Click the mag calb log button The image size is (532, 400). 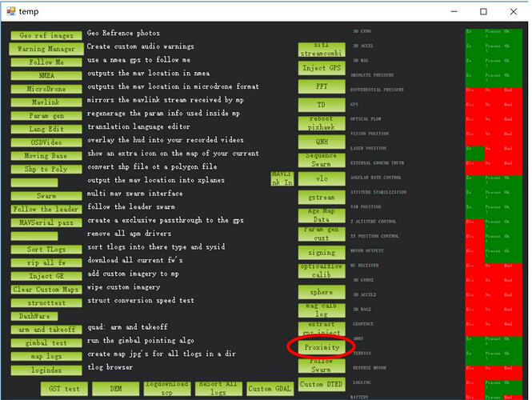(x=322, y=310)
